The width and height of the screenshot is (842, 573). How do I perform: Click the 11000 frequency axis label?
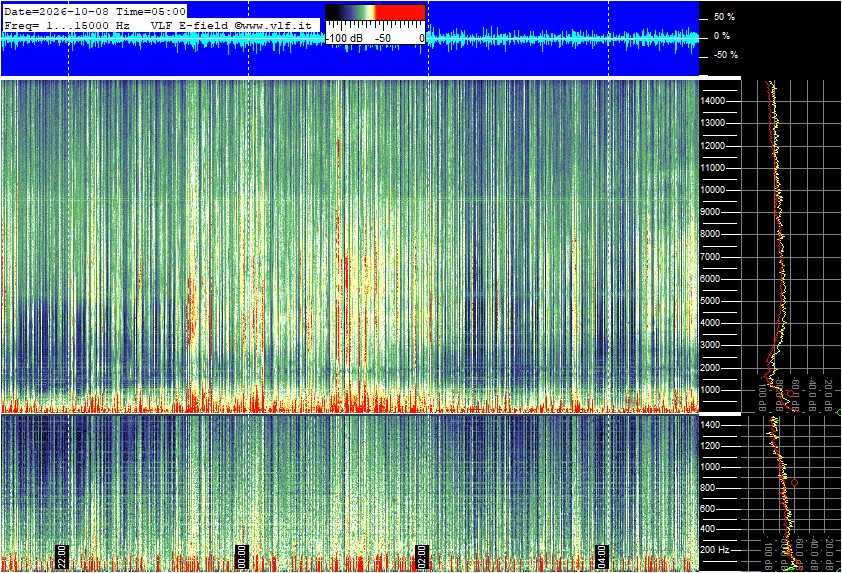pyautogui.click(x=713, y=168)
